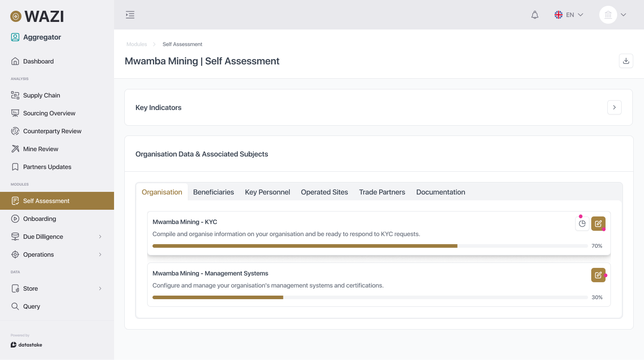Click the UK flag language icon
The height and width of the screenshot is (360, 644).
point(559,15)
